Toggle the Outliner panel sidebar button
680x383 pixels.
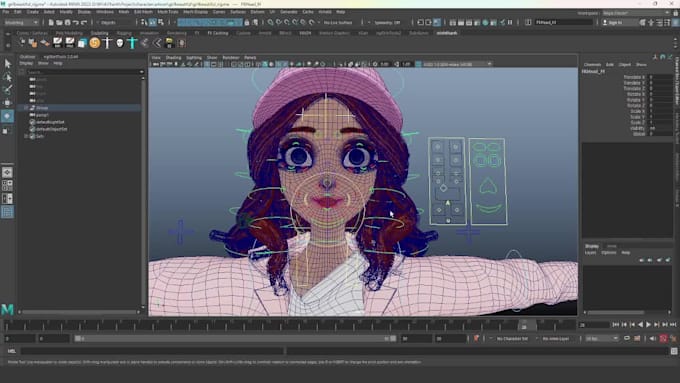pos(7,212)
